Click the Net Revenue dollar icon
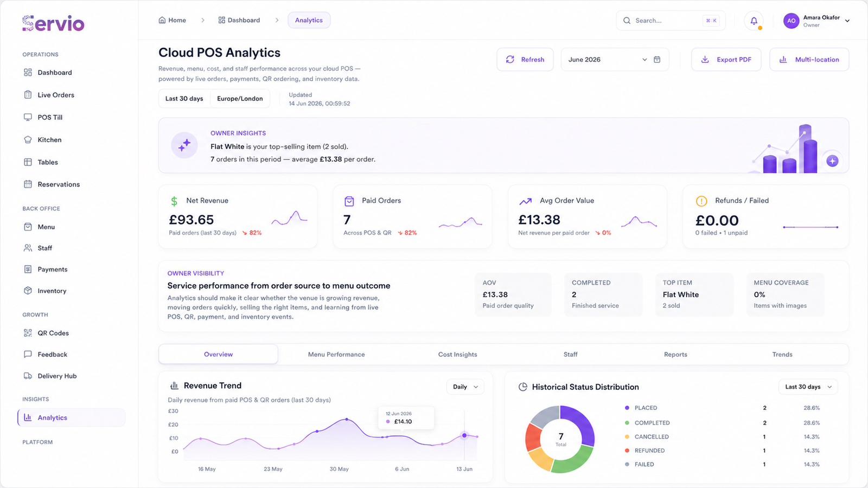The height and width of the screenshot is (488, 868). click(174, 201)
